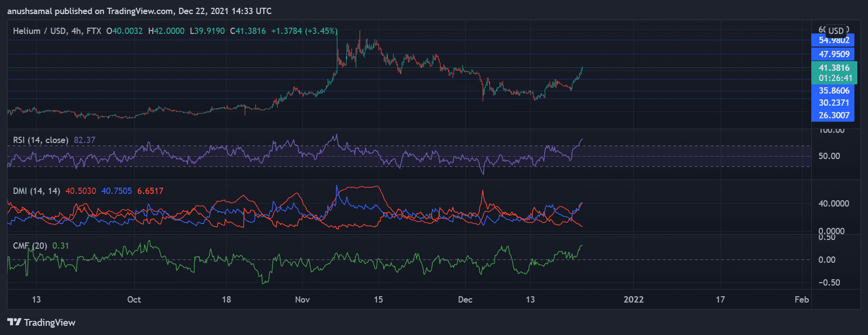This screenshot has height=335, width=868.
Task: Select the CMF (20) indicator label
Action: click(30, 246)
